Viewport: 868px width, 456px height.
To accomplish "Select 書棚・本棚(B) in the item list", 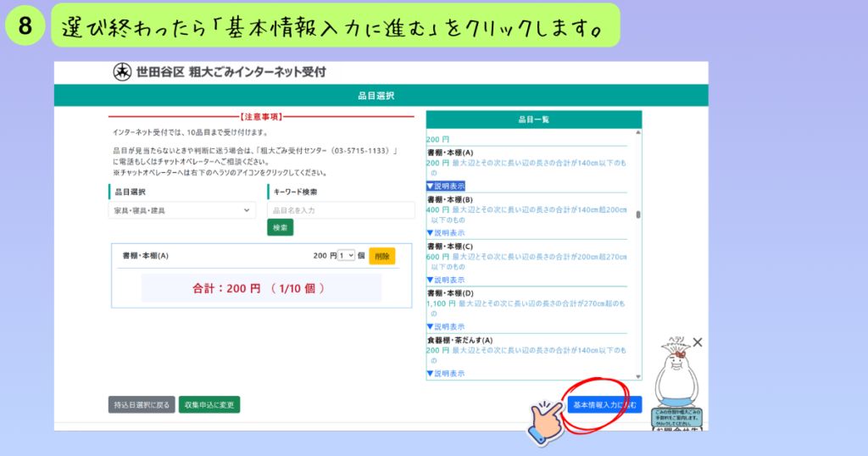I will [x=450, y=200].
